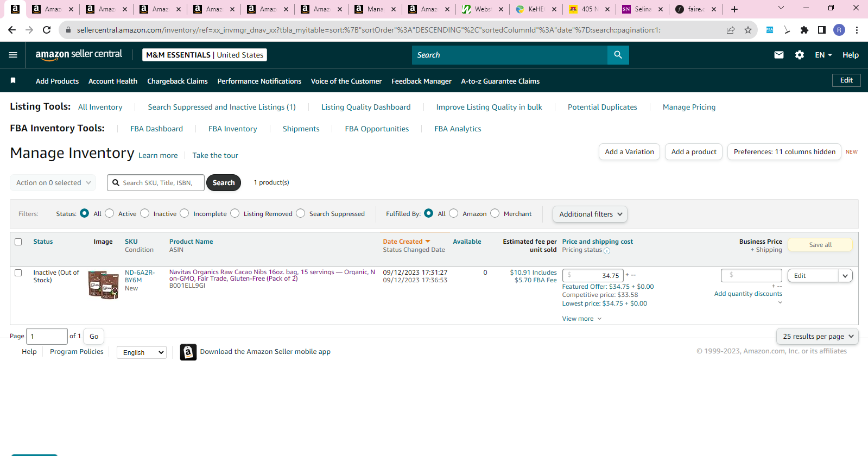Open the Navitas Organics product thumbnail
The height and width of the screenshot is (456, 868).
104,284
